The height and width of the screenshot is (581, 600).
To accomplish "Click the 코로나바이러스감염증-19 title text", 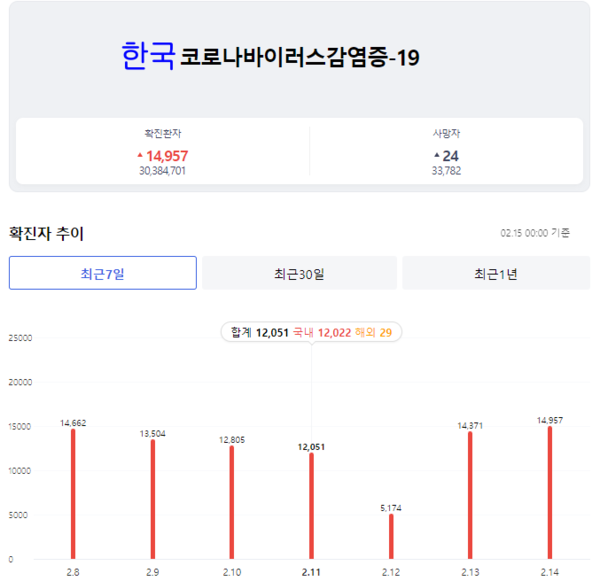I will 300,57.
